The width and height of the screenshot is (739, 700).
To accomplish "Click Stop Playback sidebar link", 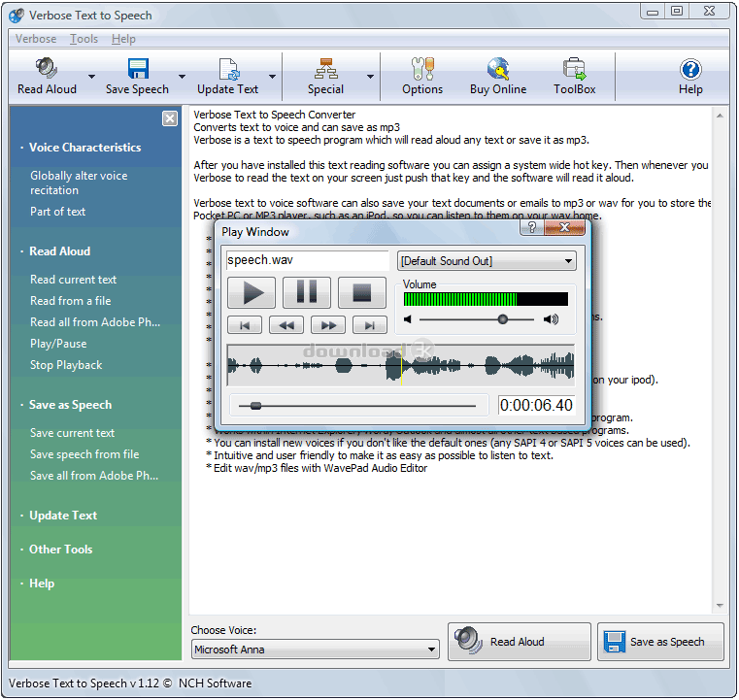I will tap(66, 365).
